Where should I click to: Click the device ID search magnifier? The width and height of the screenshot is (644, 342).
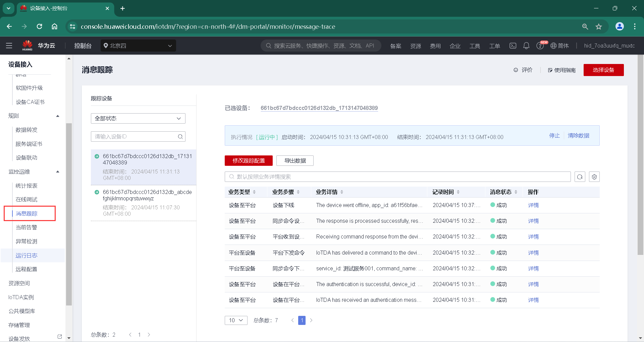pos(180,137)
